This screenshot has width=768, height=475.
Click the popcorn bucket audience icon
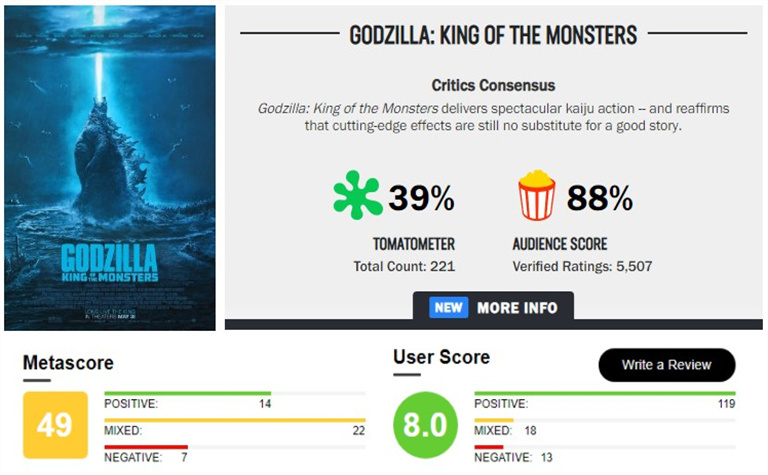click(x=537, y=195)
